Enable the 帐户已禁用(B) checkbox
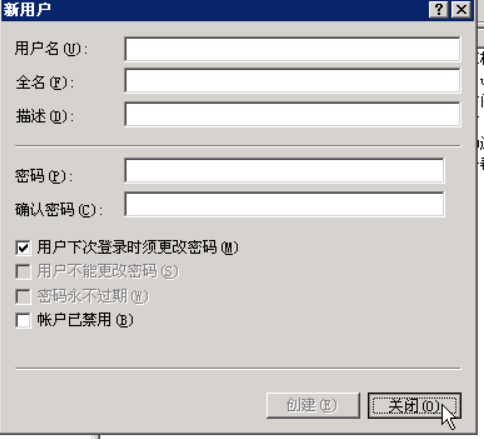The width and height of the screenshot is (484, 439). (x=23, y=321)
